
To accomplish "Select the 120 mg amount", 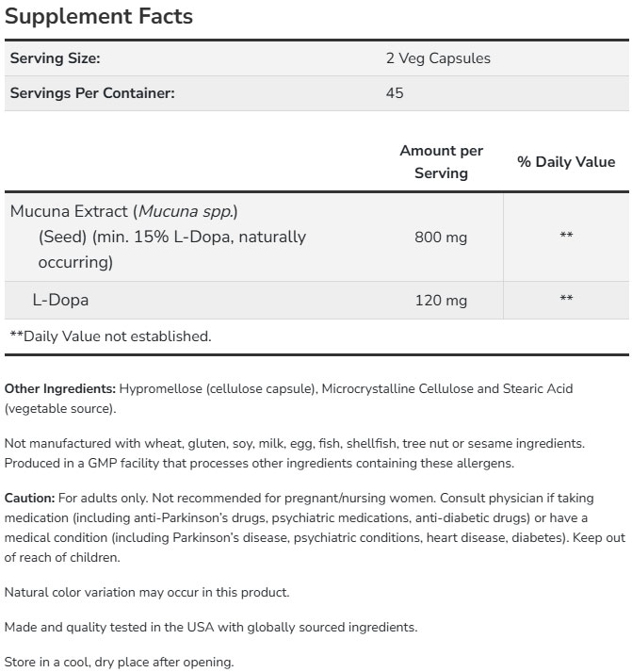I will click(x=441, y=301).
